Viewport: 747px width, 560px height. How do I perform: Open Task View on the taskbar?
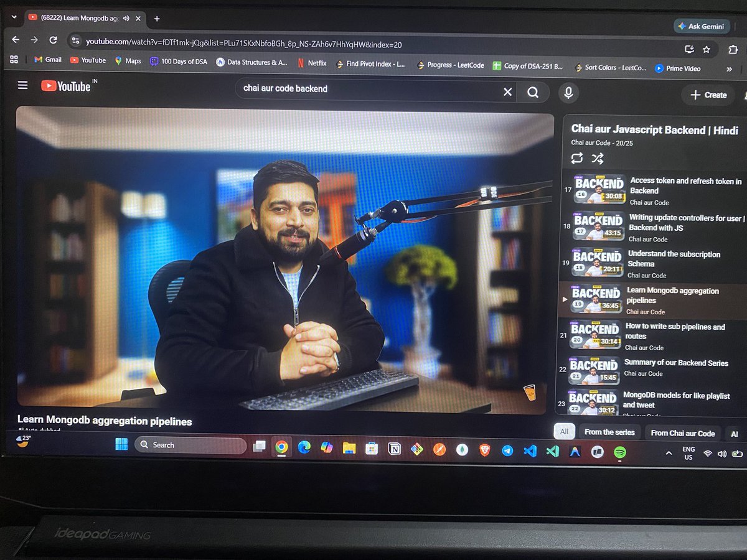point(259,446)
